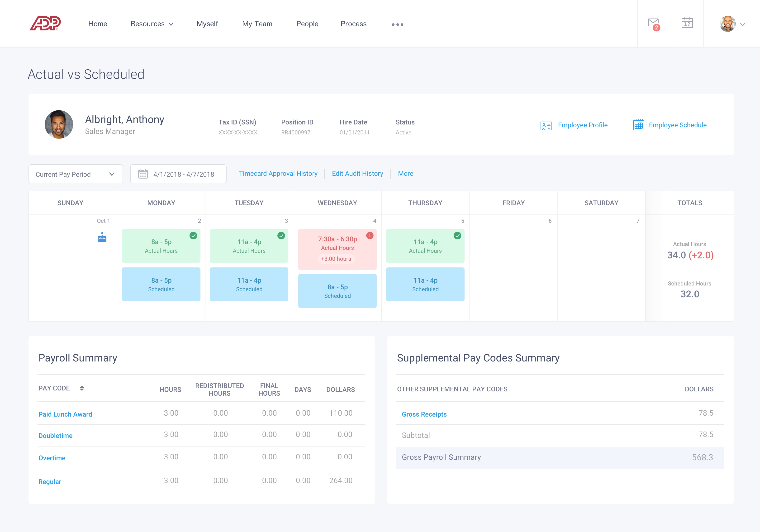Image resolution: width=760 pixels, height=532 pixels.
Task: Open the mail inbox icon with badge
Action: (653, 24)
